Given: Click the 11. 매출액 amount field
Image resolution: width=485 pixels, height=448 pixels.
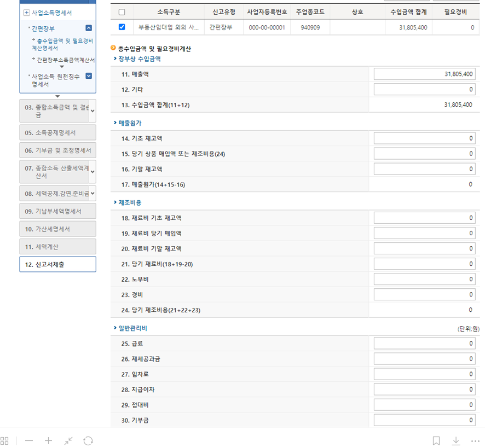Looking at the screenshot, I should click(x=424, y=74).
